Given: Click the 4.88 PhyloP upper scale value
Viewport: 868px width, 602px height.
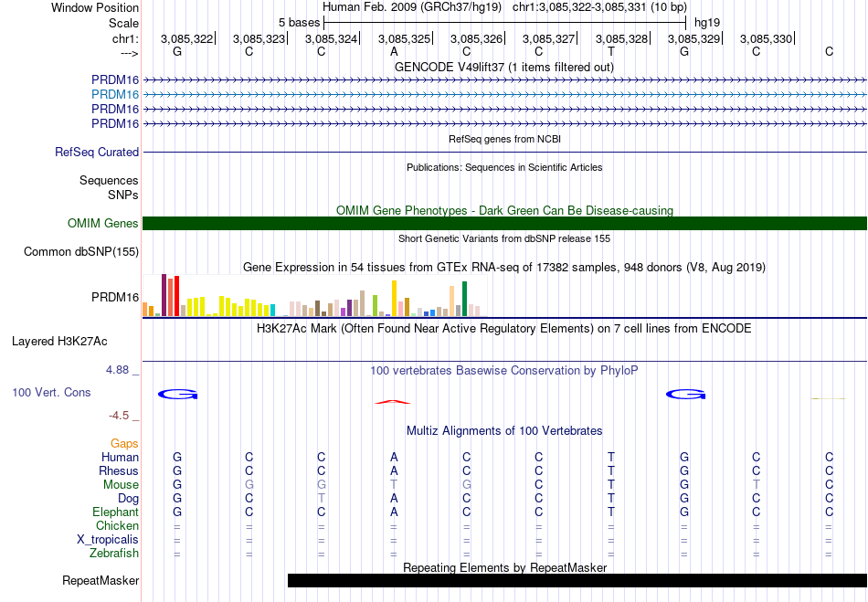Looking at the screenshot, I should pos(117,370).
